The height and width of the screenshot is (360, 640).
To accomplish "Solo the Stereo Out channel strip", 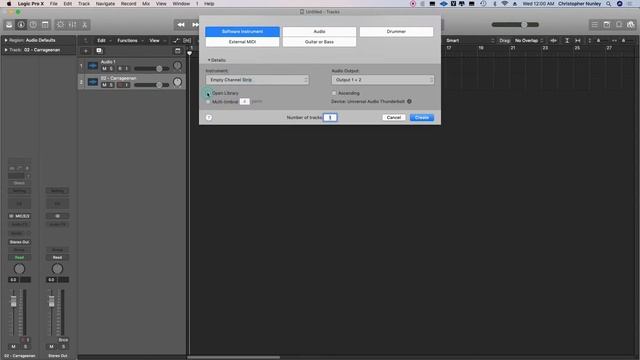I will coord(63,347).
